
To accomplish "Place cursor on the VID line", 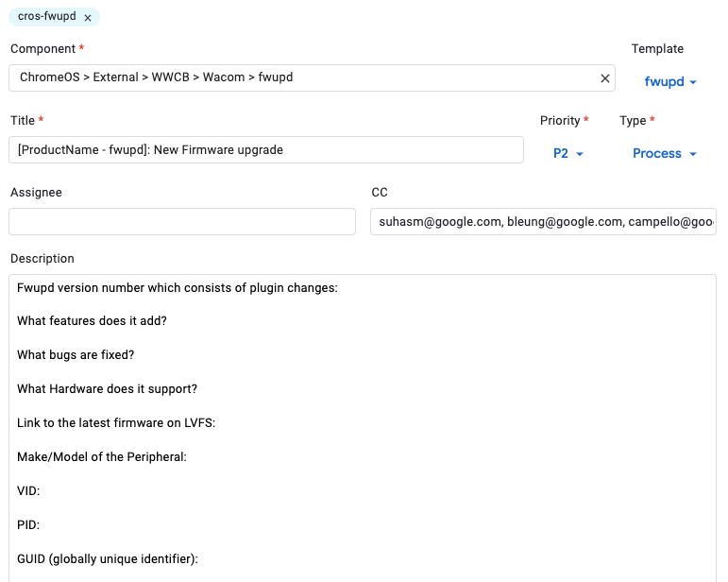I will (x=28, y=491).
